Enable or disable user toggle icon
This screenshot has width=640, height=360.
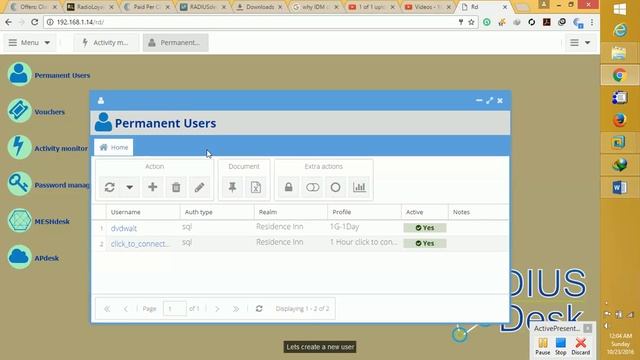coord(312,187)
